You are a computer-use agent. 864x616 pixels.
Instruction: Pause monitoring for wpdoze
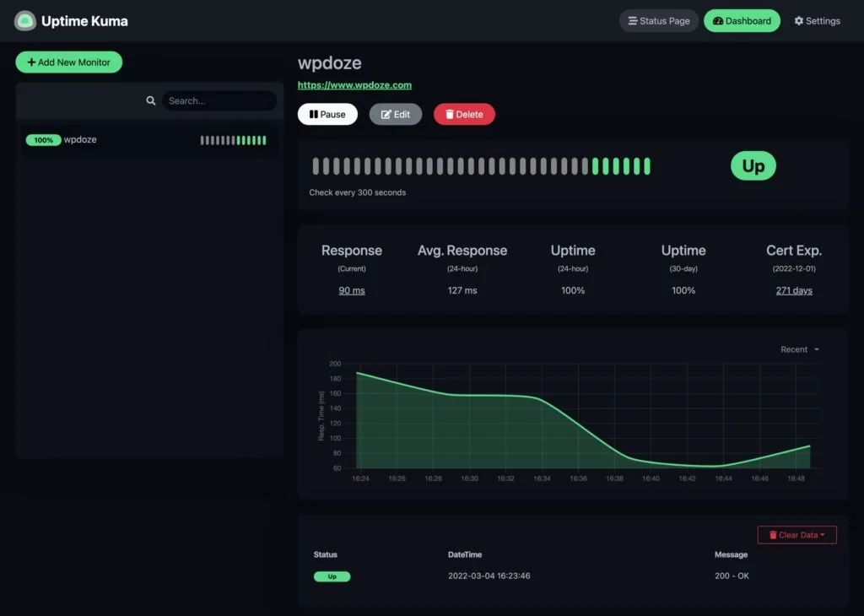327,114
